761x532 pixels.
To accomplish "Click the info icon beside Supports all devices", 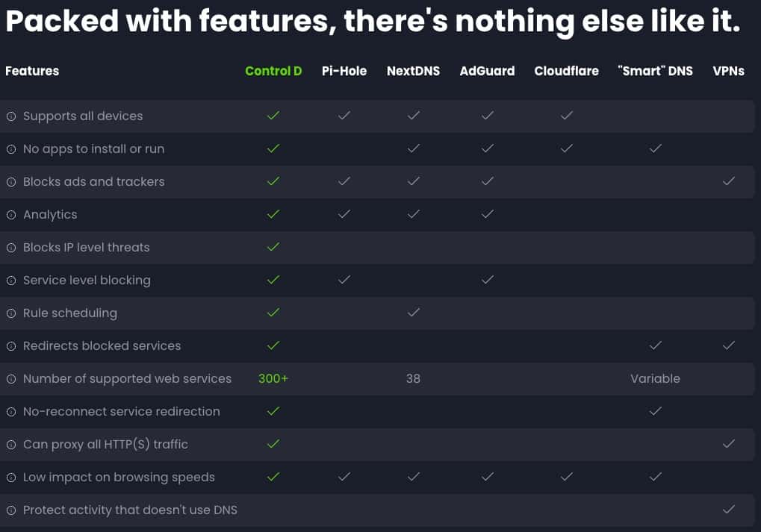I will click(x=11, y=116).
